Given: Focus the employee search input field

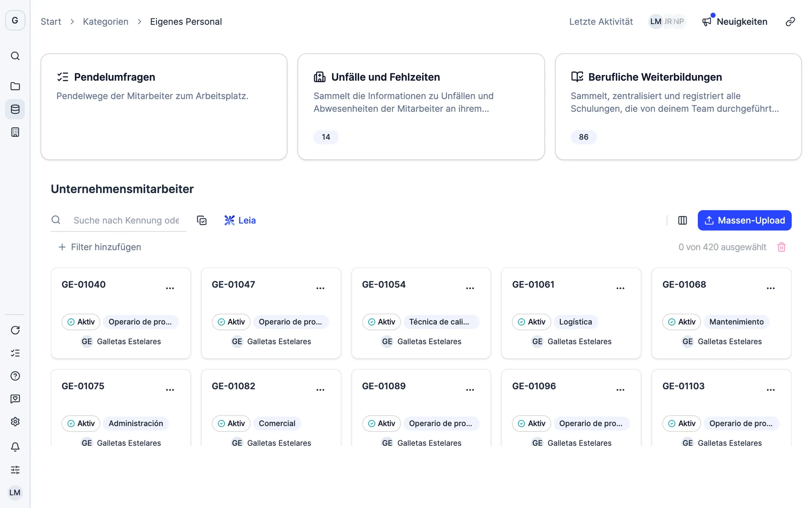Looking at the screenshot, I should click(x=126, y=220).
